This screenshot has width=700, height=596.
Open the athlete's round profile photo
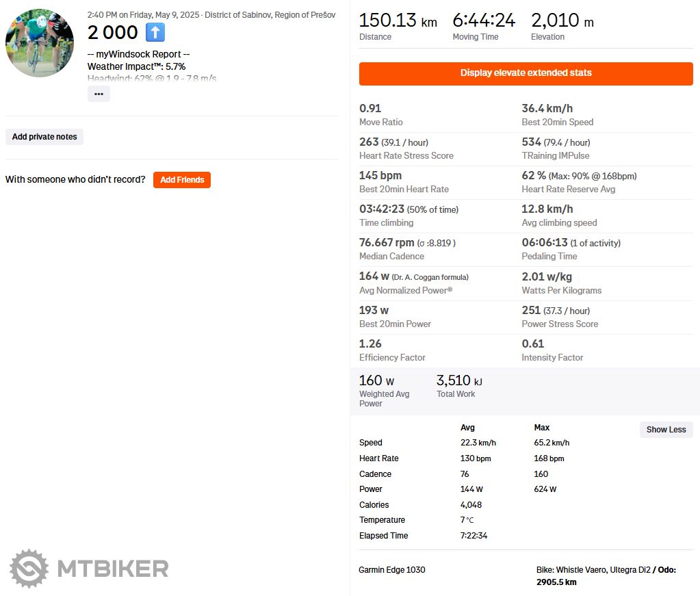[40, 42]
